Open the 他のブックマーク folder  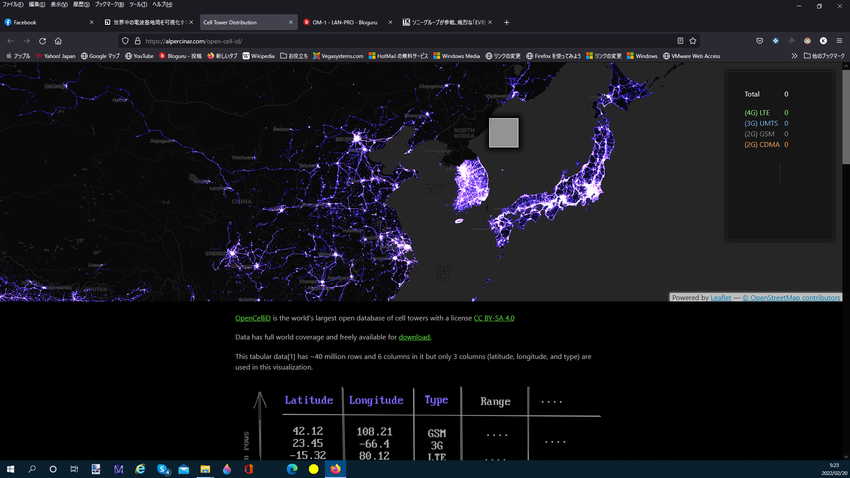click(824, 56)
